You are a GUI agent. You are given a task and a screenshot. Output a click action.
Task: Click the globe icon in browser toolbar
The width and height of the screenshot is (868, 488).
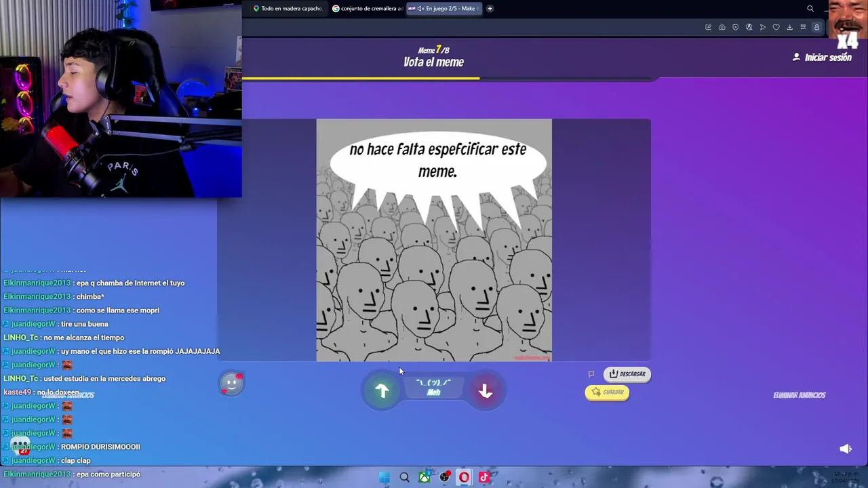coord(749,27)
